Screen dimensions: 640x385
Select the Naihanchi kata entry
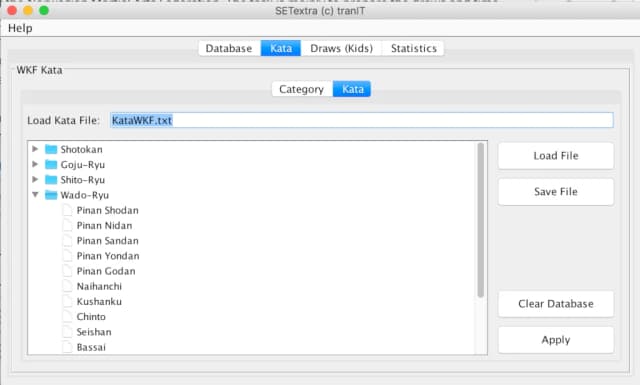click(99, 286)
